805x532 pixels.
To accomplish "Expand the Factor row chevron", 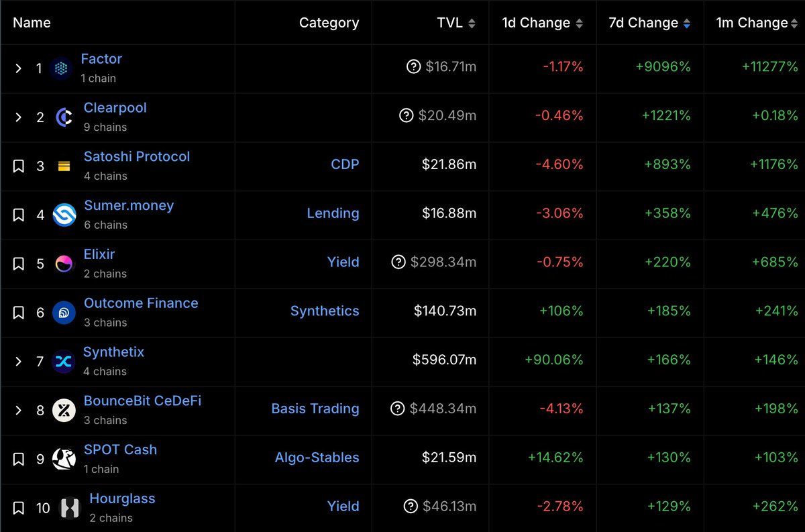I will pyautogui.click(x=19, y=68).
